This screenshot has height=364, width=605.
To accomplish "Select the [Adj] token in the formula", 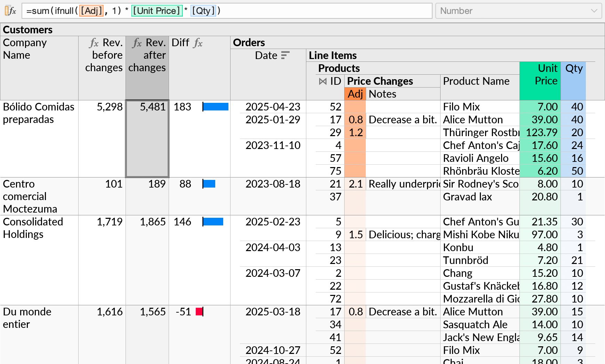I will pos(91,11).
